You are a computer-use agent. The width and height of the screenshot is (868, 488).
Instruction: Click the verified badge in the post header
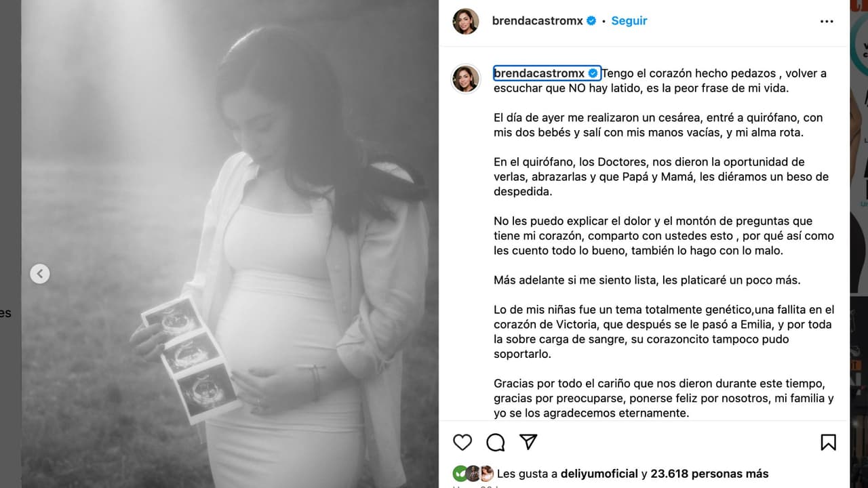[591, 21]
